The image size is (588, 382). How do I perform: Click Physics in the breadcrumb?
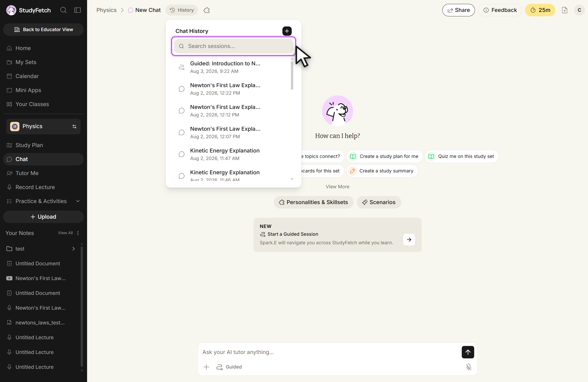[x=107, y=10]
